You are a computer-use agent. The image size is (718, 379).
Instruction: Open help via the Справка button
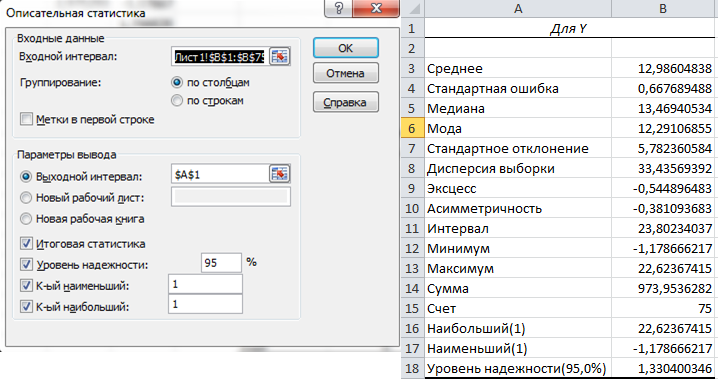point(346,102)
